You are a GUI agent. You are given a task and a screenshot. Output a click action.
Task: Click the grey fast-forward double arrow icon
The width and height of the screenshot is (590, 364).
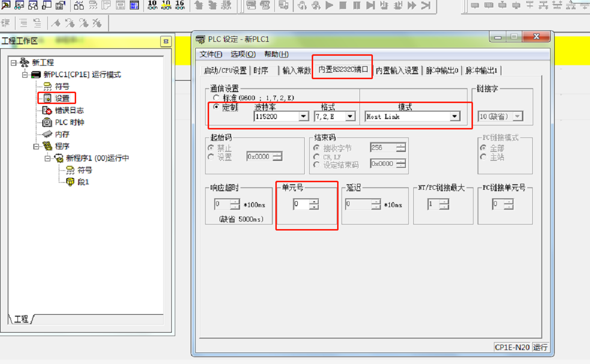(x=412, y=5)
